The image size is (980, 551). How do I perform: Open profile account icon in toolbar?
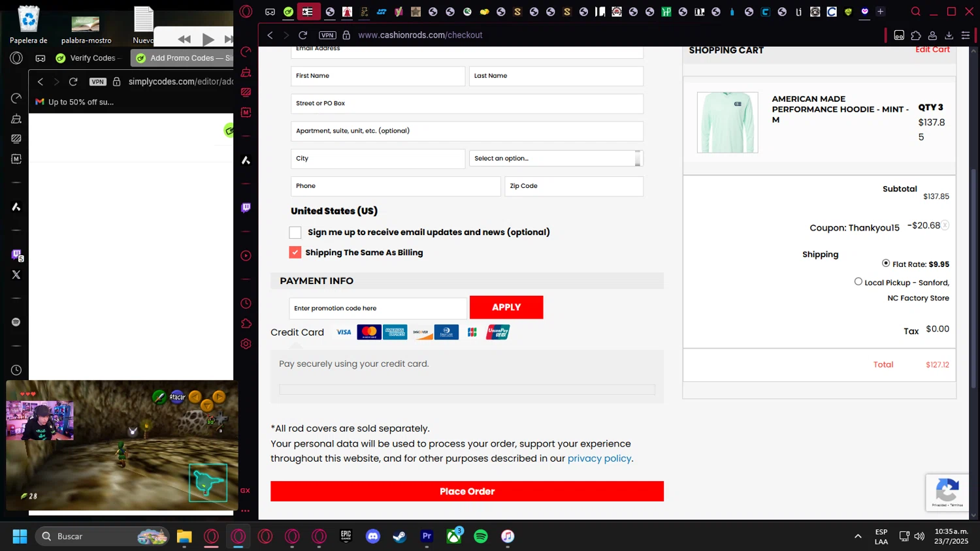(x=933, y=35)
